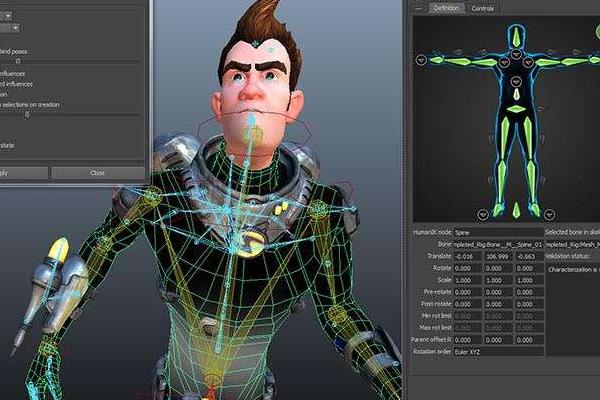Click the 'Rotation order' label
The image size is (600, 400).
point(432,351)
